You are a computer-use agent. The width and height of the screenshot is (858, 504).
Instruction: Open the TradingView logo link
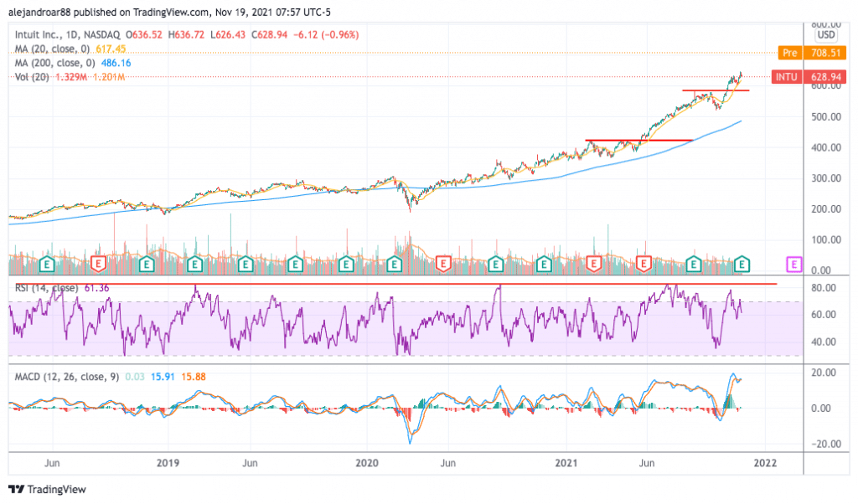(x=48, y=489)
